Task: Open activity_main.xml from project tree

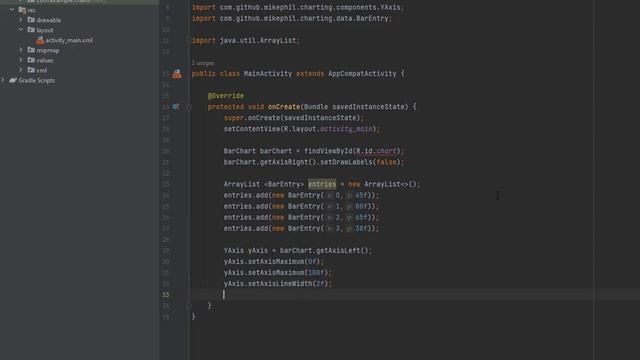Action: [x=69, y=40]
